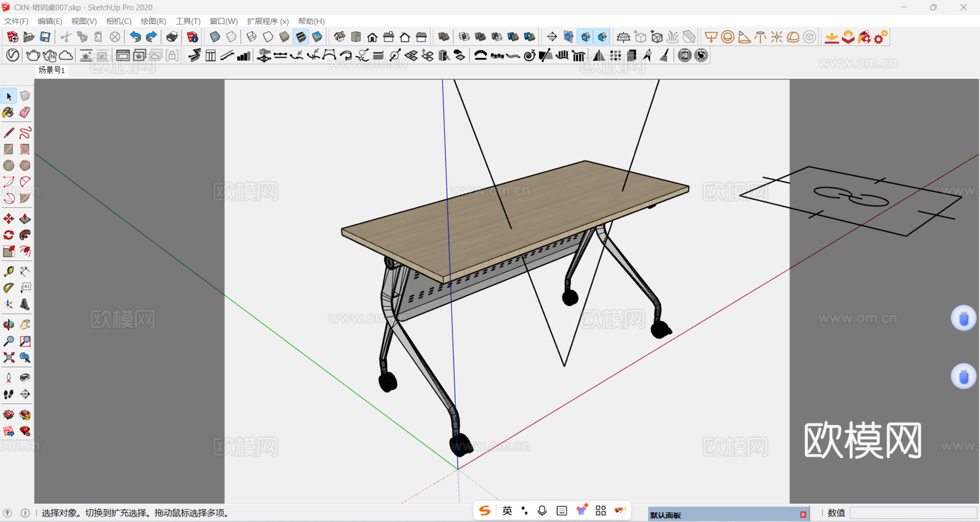980x522 pixels.
Task: Select the Freehand drawing tool
Action: point(25,133)
